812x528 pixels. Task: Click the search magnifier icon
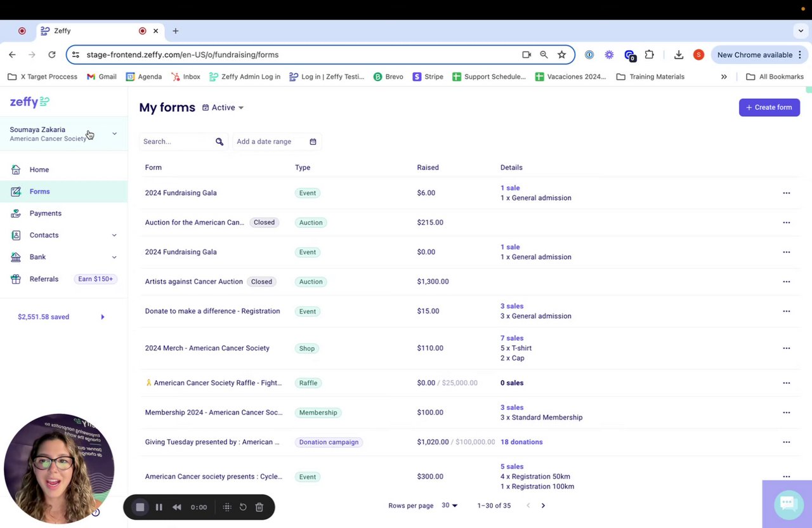click(x=219, y=142)
